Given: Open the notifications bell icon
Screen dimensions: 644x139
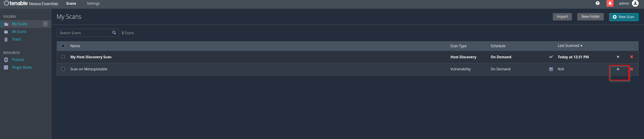Looking at the screenshot, I should pyautogui.click(x=610, y=3).
